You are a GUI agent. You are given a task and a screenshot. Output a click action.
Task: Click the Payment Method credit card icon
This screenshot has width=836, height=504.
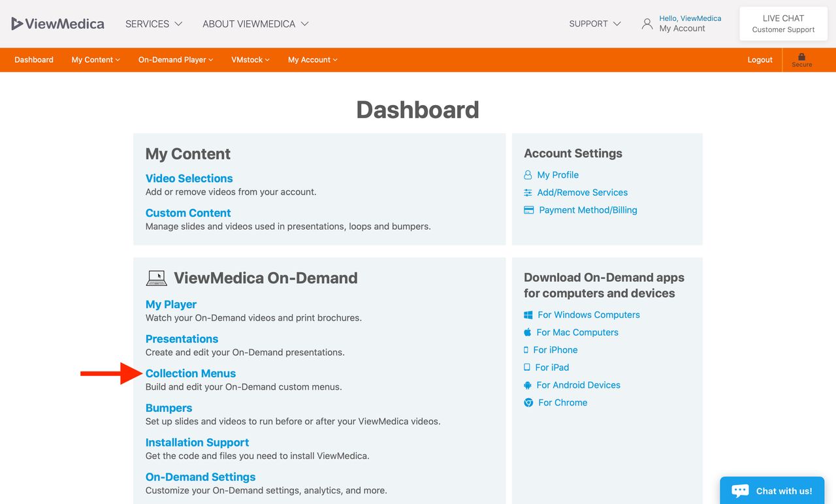coord(529,210)
